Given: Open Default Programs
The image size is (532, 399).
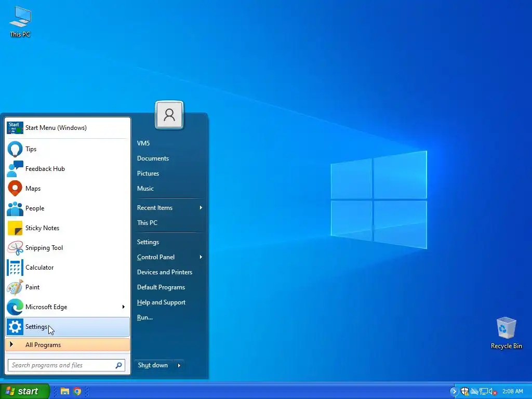Looking at the screenshot, I should [x=170, y=287].
